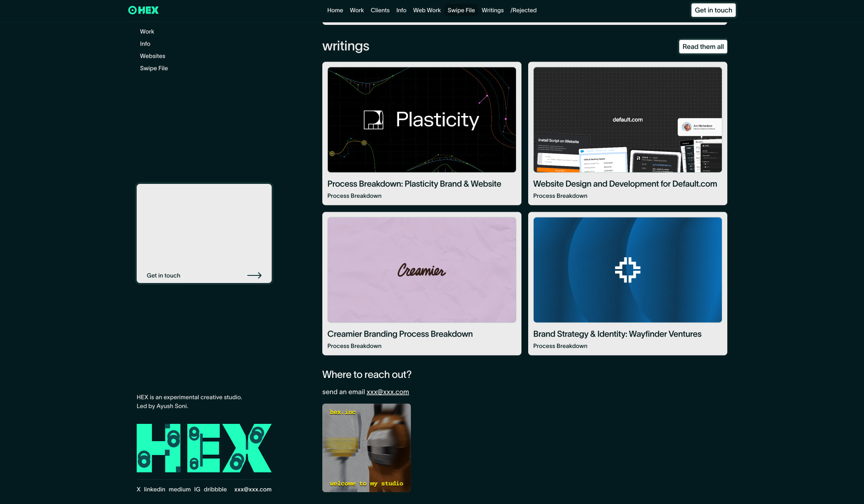Image resolution: width=864 pixels, height=504 pixels.
Task: Click title Brand Strategy & Identity: Wayfinder Ventures
Action: (617, 334)
